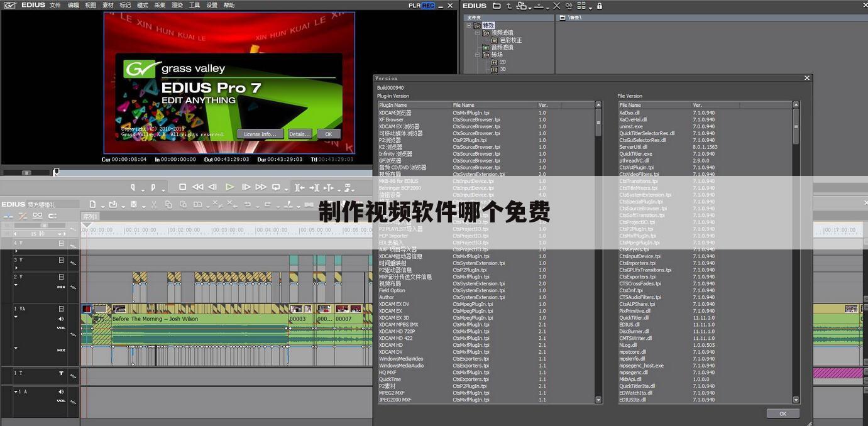Select the 序列1 sequence tab
The image size is (868, 426).
click(x=90, y=216)
